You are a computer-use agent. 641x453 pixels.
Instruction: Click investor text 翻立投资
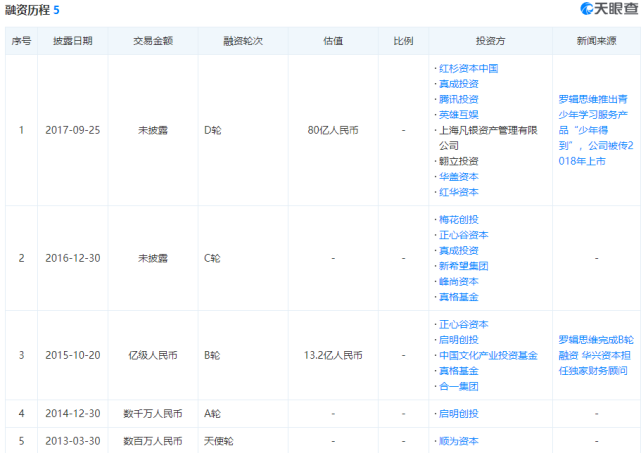pos(459,161)
